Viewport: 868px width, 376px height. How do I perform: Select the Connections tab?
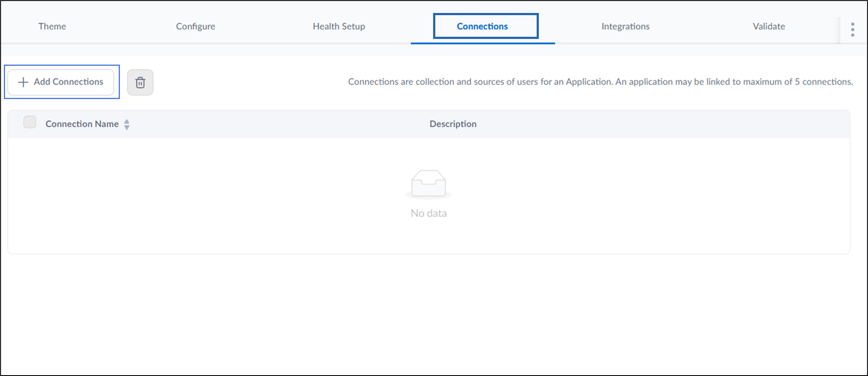(482, 26)
